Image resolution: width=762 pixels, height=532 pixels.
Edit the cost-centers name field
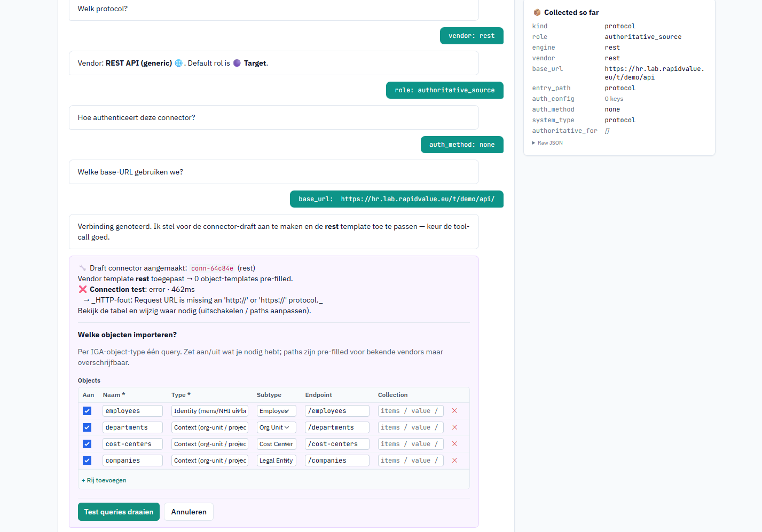(132, 444)
